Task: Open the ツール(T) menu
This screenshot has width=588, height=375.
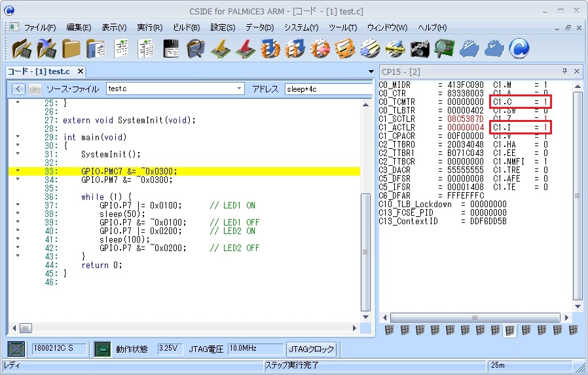Action: point(342,28)
